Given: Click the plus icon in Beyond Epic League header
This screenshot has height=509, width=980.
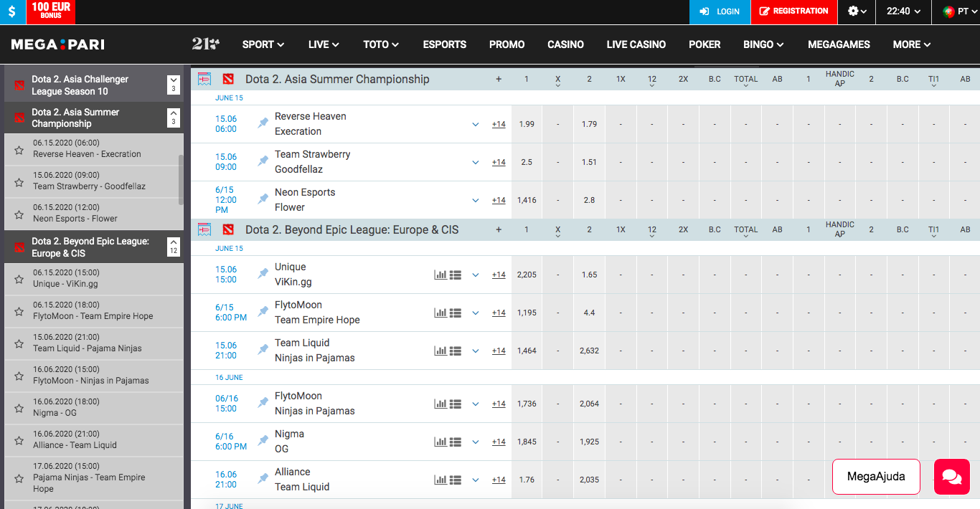Looking at the screenshot, I should pos(499,229).
